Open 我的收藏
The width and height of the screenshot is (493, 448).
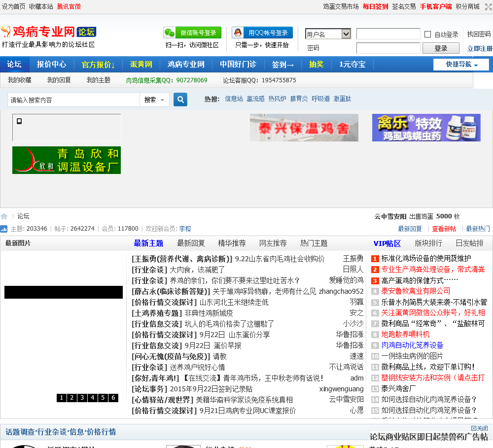(x=20, y=80)
